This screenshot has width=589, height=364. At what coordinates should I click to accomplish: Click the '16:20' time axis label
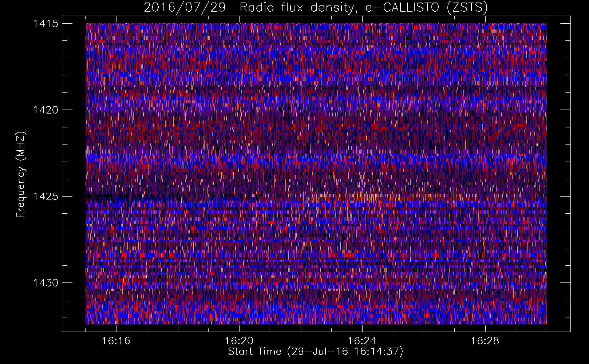pyautogui.click(x=239, y=341)
